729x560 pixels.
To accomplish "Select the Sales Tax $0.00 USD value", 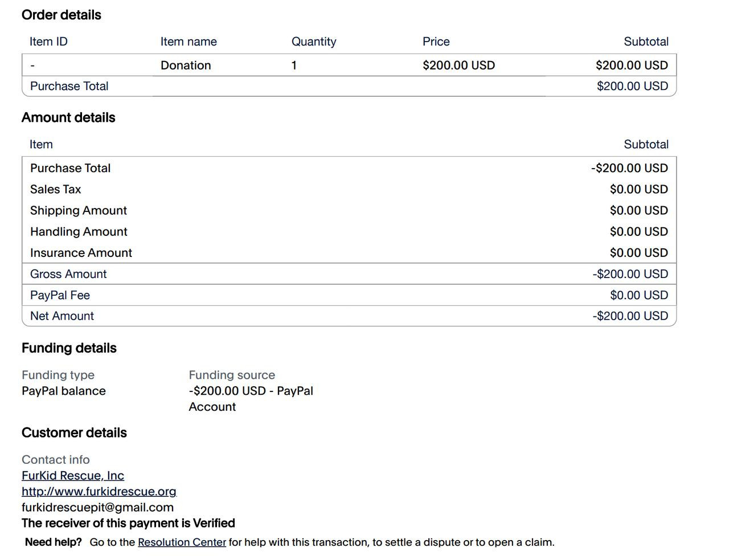I will 638,189.
